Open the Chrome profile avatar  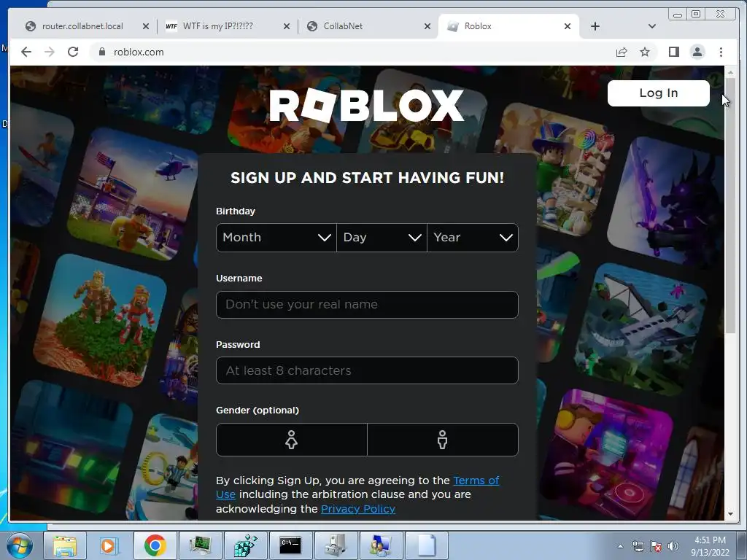tap(697, 52)
